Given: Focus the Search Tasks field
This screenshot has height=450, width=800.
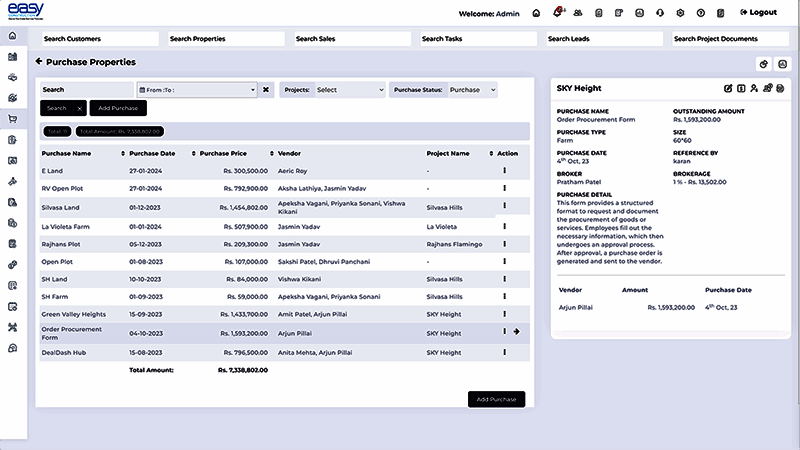Looking at the screenshot, I should click(478, 39).
